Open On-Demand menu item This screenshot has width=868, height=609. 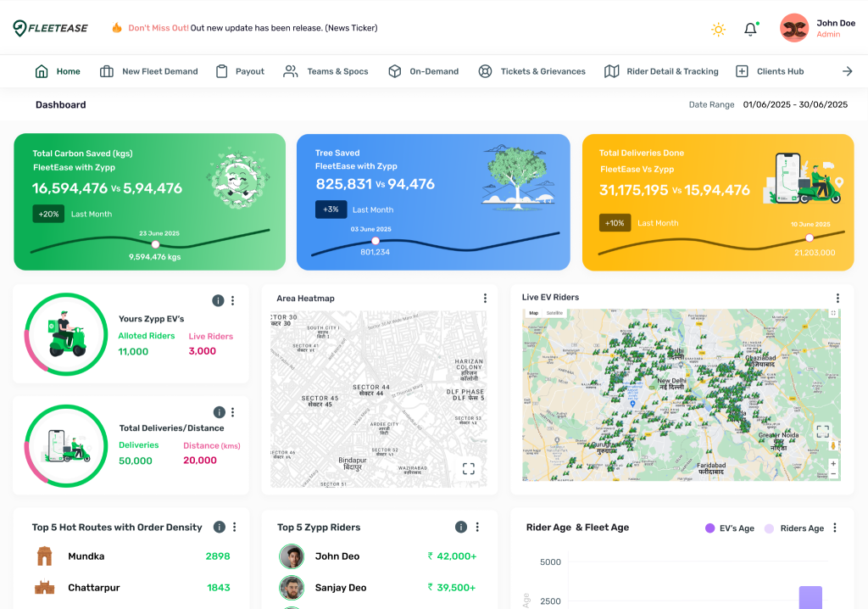tap(424, 71)
